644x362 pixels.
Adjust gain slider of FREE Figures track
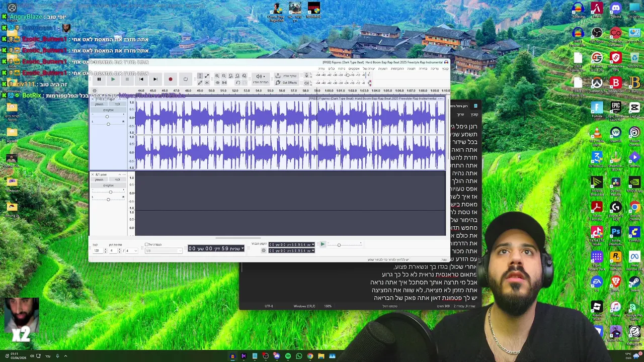click(x=107, y=117)
